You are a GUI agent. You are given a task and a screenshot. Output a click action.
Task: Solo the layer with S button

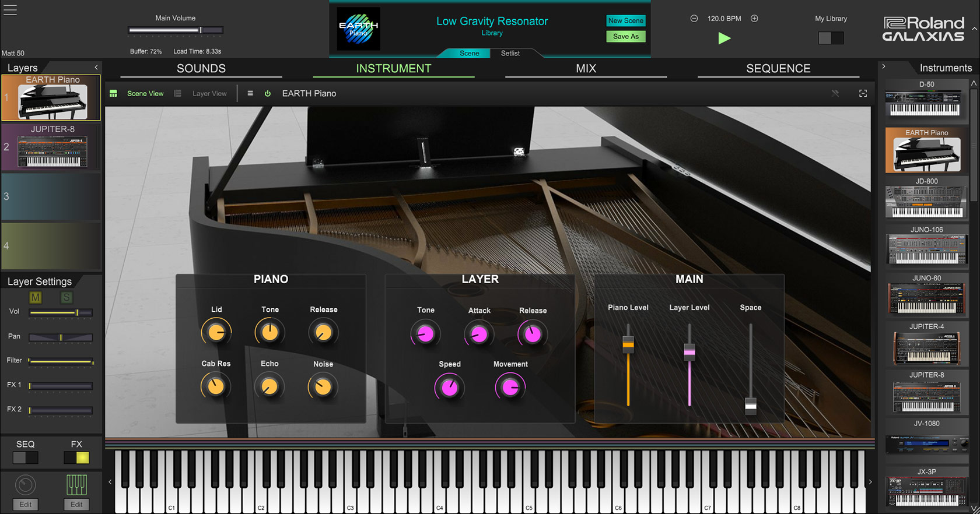tap(66, 298)
